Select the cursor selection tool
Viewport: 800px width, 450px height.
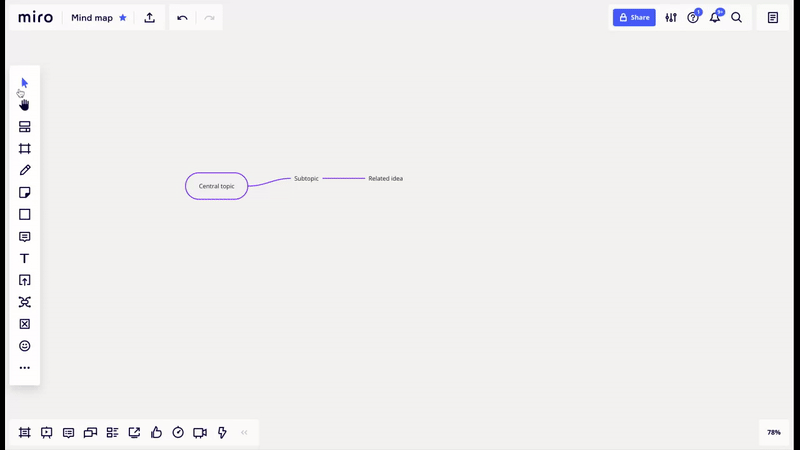pyautogui.click(x=25, y=83)
